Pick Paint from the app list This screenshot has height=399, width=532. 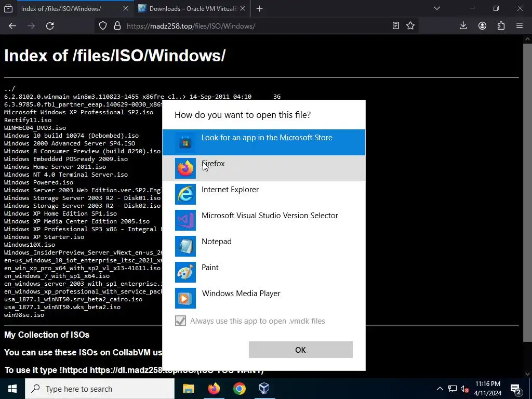pos(263,272)
